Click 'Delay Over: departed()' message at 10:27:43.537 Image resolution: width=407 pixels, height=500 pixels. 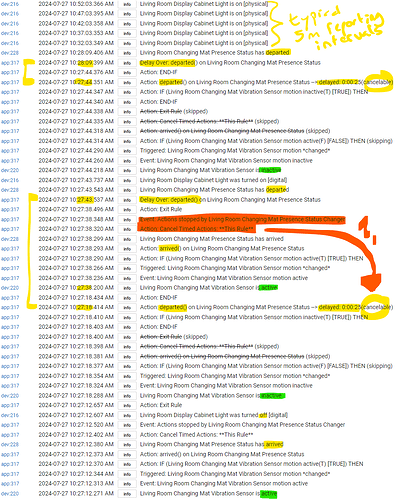tap(230, 200)
